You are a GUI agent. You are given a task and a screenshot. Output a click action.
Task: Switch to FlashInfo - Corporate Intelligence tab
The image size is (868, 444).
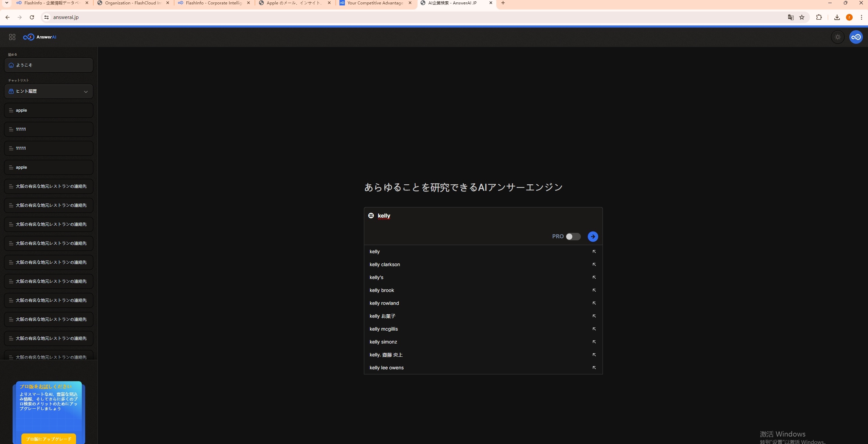pos(214,3)
